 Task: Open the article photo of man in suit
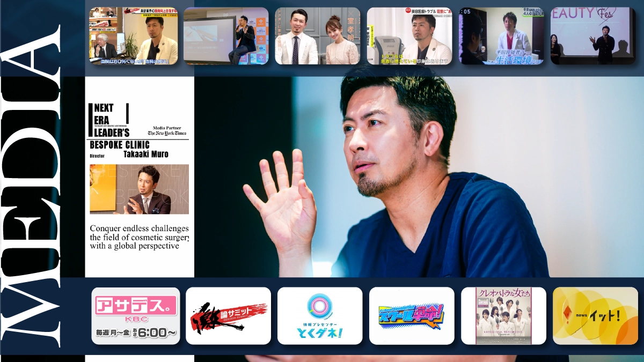coord(139,189)
